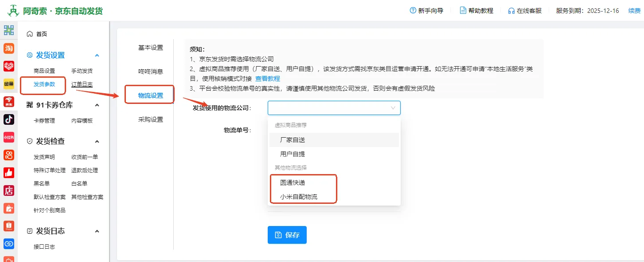Switch to the 咚咚消息 tab
The height and width of the screenshot is (262, 644).
(151, 71)
